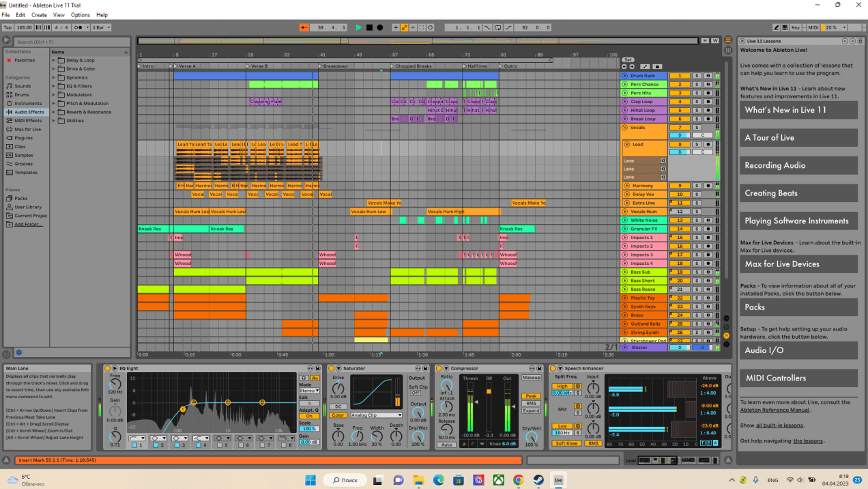Click the Stop transport button

(369, 27)
